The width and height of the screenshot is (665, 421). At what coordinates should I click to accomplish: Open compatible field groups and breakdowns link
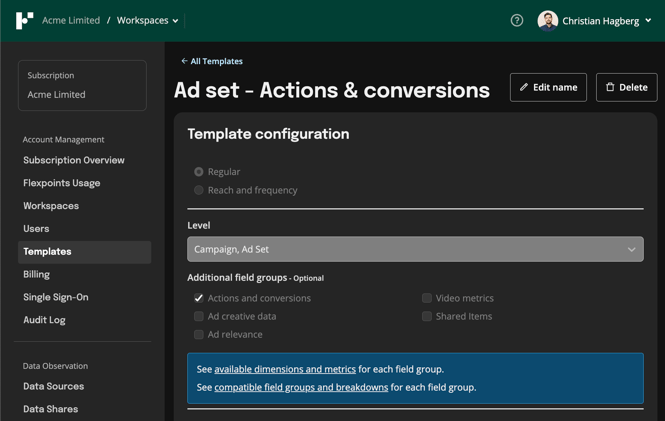(x=301, y=387)
